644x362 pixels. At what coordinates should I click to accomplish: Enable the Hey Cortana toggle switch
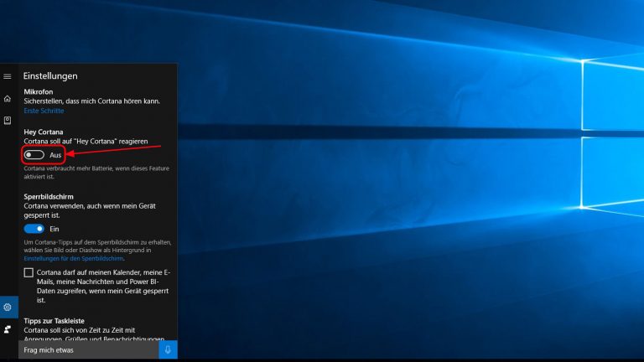click(34, 155)
